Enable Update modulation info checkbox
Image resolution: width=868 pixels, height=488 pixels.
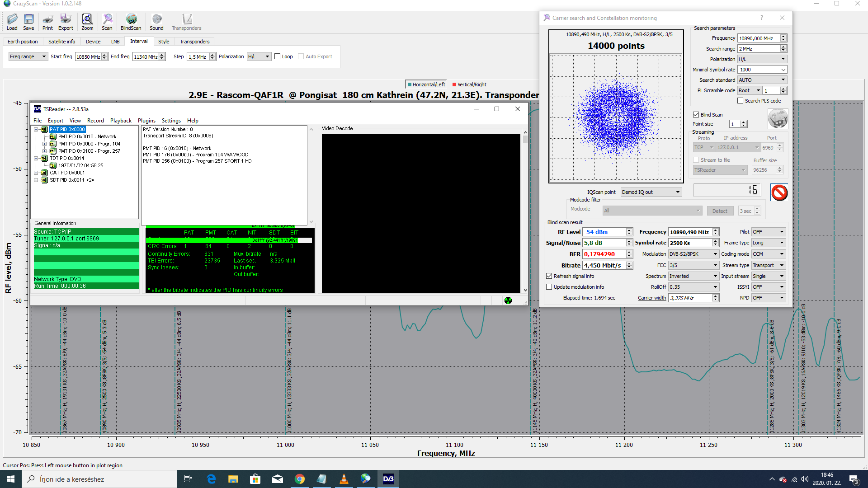pyautogui.click(x=549, y=287)
